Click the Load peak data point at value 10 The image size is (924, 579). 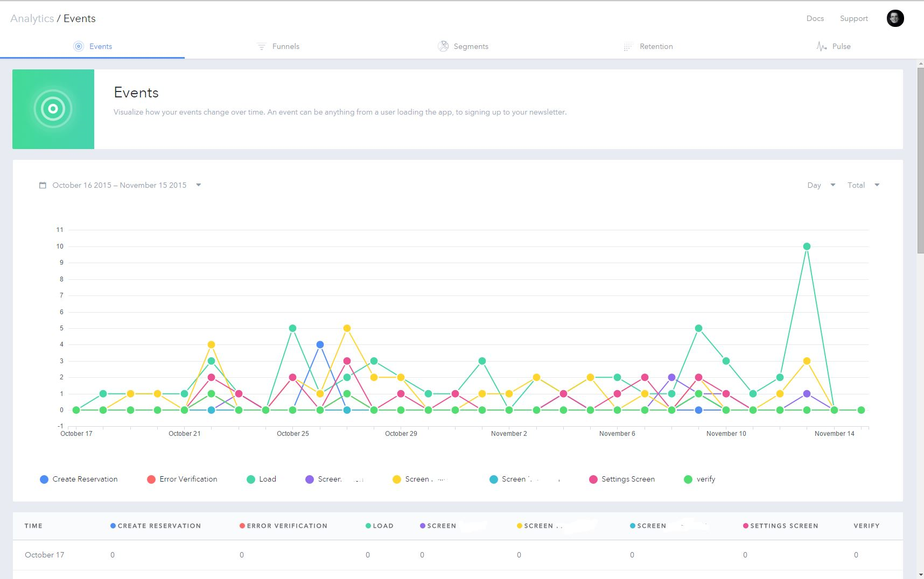807,246
